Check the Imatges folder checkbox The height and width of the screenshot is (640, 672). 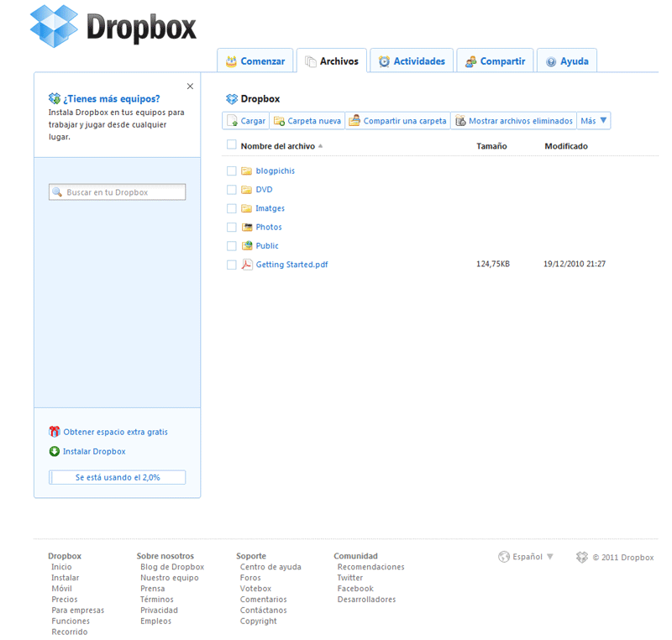(x=232, y=208)
